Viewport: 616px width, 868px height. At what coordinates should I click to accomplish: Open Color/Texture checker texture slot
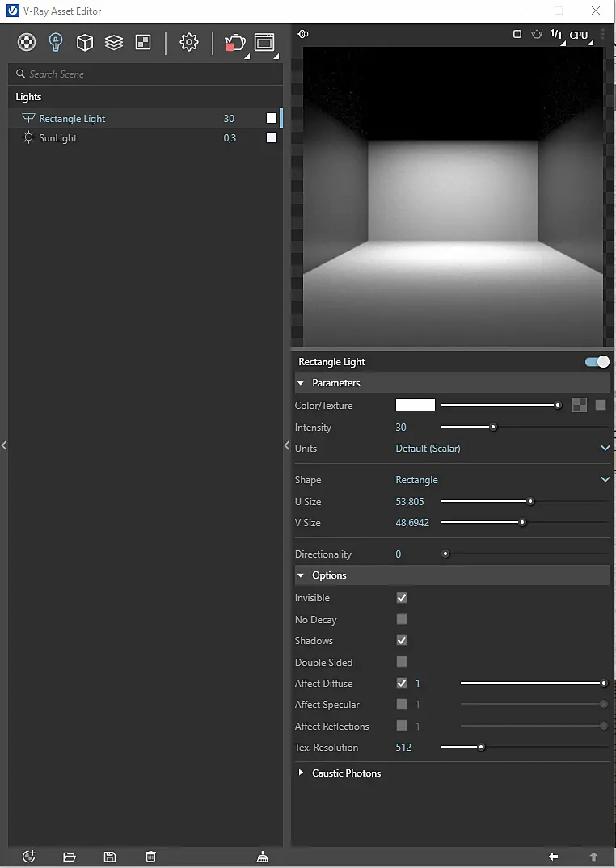tap(580, 405)
